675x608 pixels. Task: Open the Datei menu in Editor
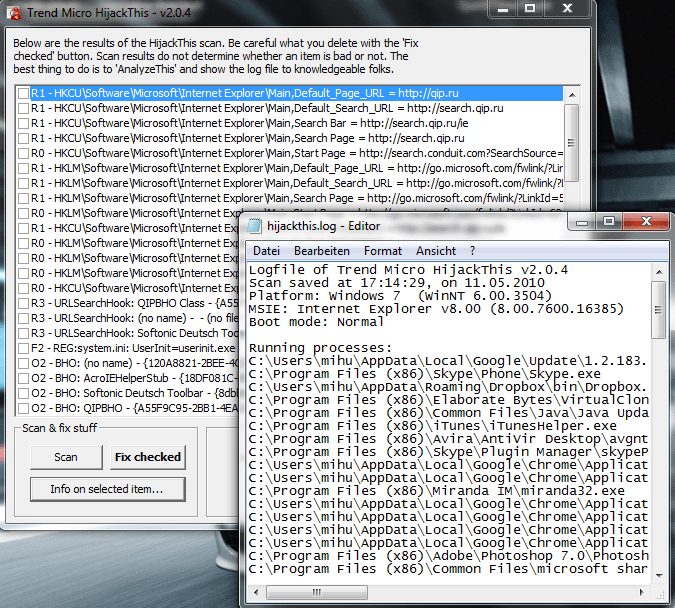coord(266,251)
